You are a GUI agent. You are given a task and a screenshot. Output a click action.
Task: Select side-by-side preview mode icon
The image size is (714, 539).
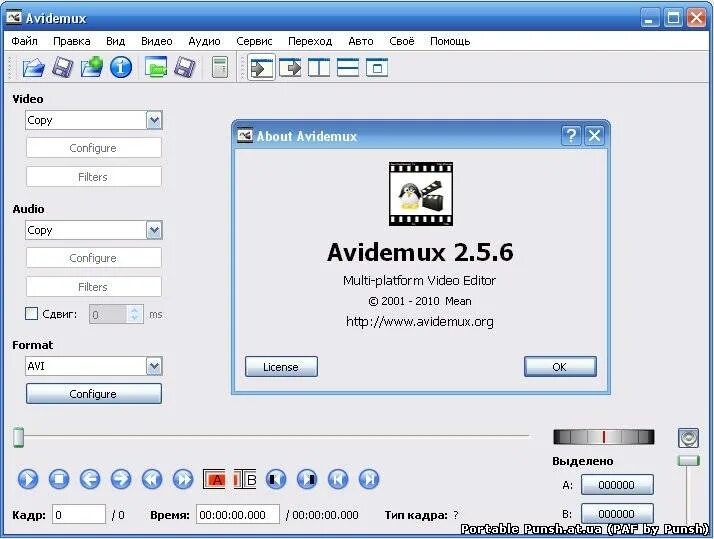click(x=319, y=68)
